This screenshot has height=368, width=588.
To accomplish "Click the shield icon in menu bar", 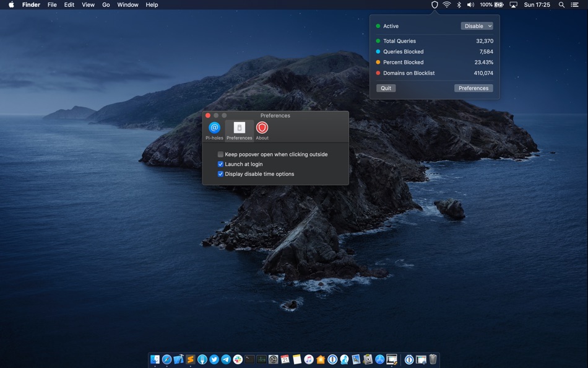I will pos(435,5).
